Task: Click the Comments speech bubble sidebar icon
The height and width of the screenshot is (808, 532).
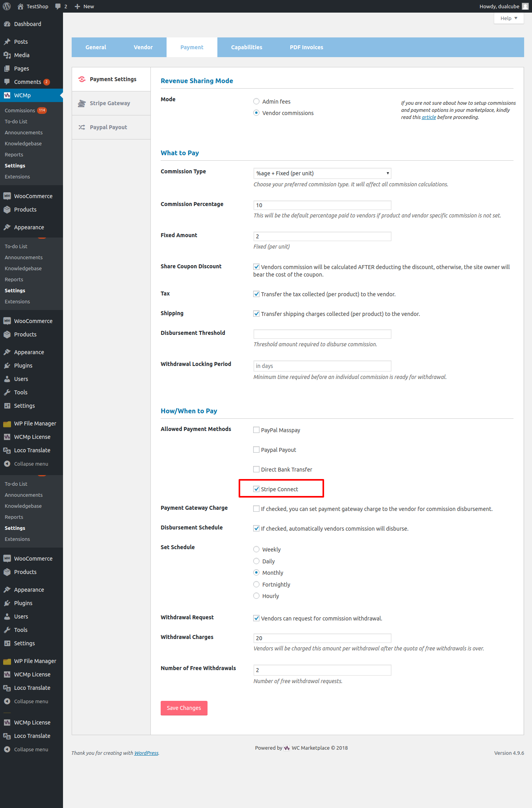Action: (x=7, y=82)
